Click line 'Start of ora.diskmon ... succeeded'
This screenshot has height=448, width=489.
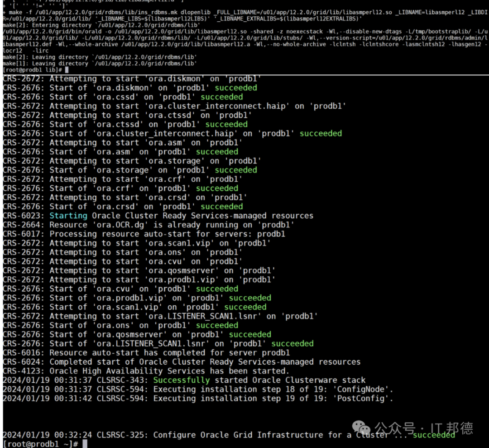[130, 88]
